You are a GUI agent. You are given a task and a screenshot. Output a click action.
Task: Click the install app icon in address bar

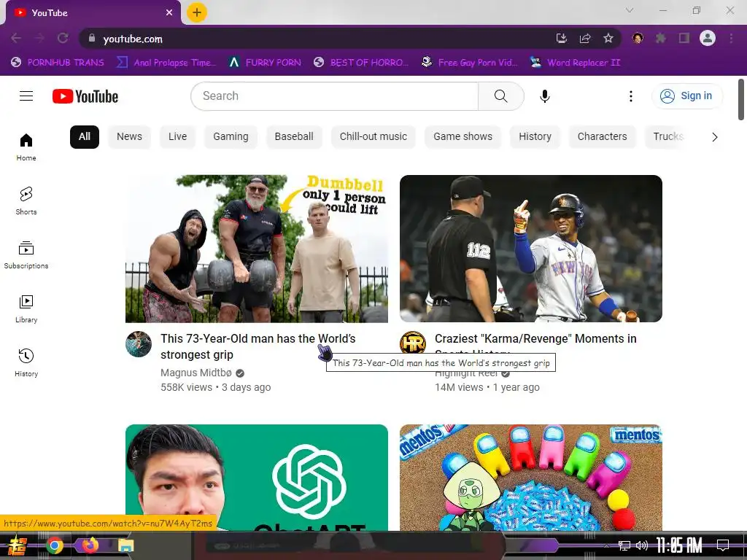(561, 38)
